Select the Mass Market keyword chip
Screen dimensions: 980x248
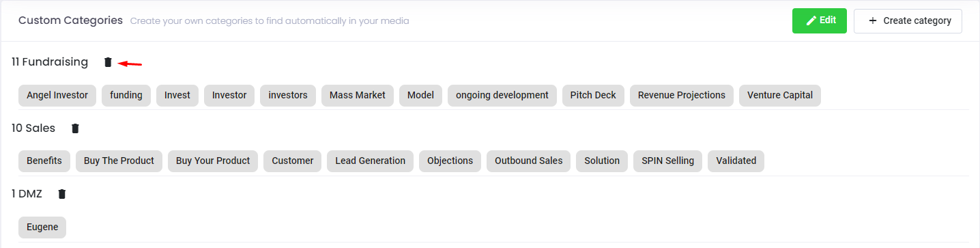pyautogui.click(x=358, y=95)
